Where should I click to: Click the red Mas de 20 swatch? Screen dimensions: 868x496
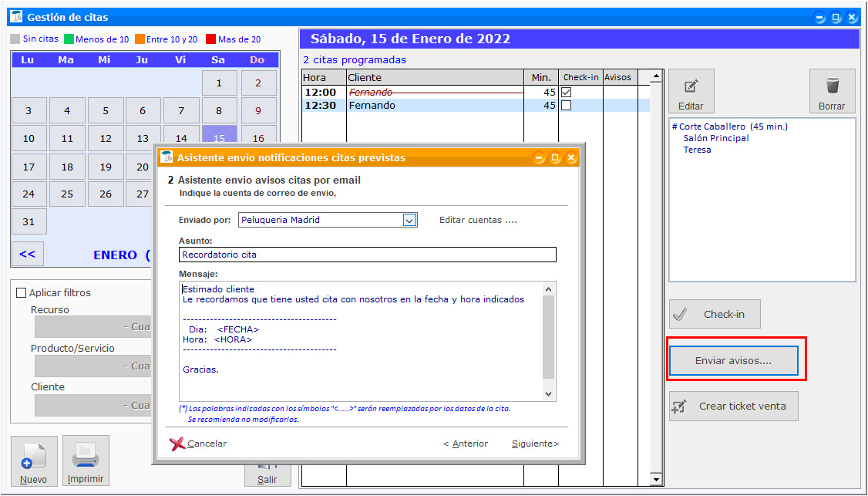pyautogui.click(x=210, y=39)
